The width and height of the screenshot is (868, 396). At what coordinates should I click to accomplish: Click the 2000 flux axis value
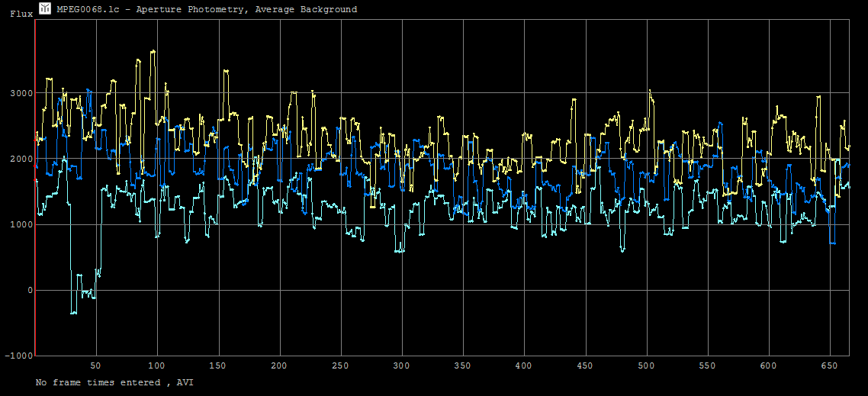(x=23, y=159)
